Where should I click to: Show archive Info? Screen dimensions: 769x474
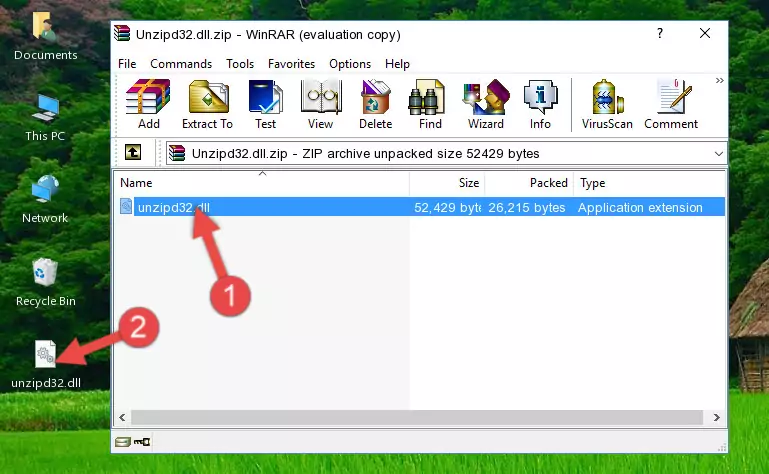tap(540, 105)
